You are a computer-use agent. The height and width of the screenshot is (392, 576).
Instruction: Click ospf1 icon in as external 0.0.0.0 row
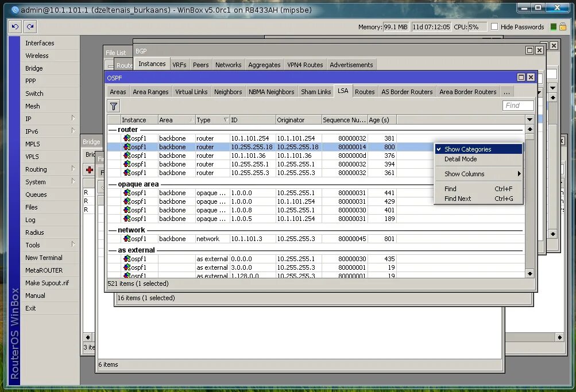click(127, 259)
